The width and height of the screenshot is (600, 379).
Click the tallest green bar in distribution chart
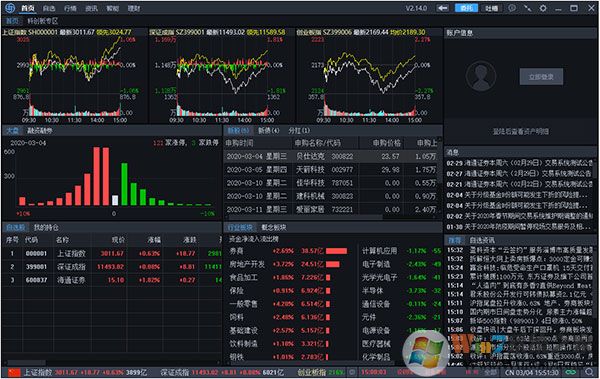[124, 184]
